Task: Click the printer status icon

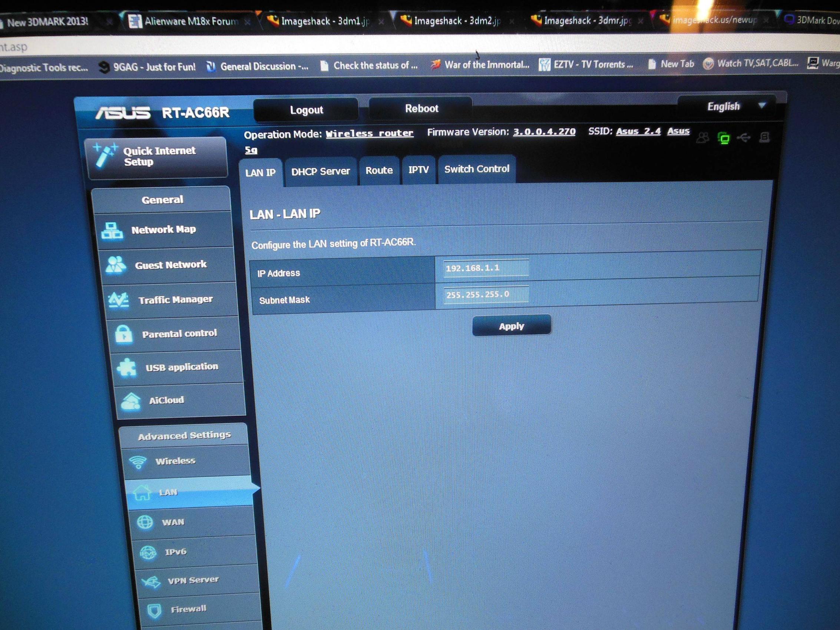Action: tap(764, 137)
